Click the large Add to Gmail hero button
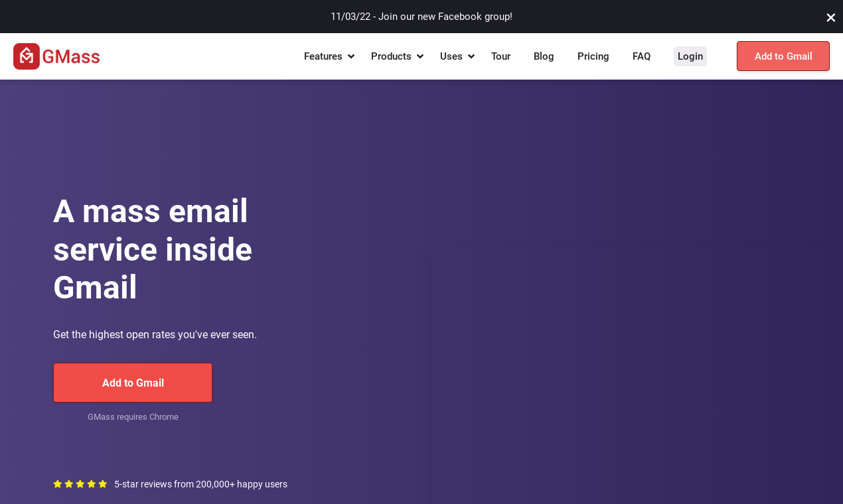This screenshot has height=504, width=843. [x=133, y=383]
